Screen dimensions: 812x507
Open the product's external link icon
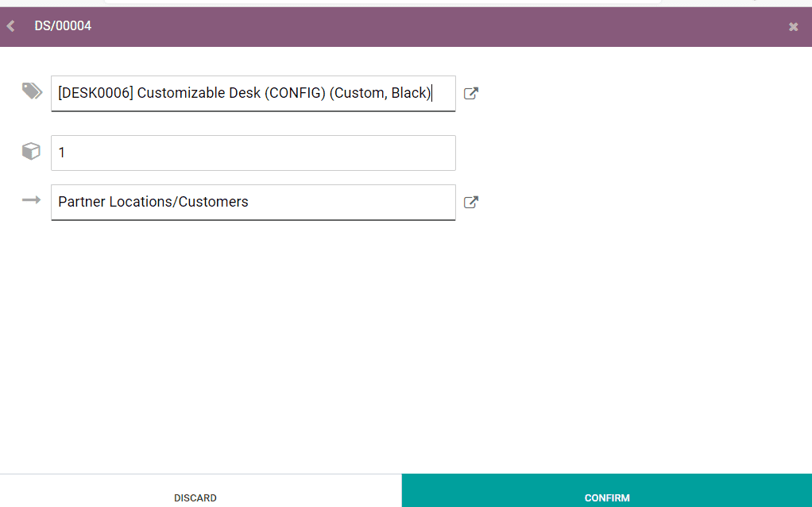point(471,93)
